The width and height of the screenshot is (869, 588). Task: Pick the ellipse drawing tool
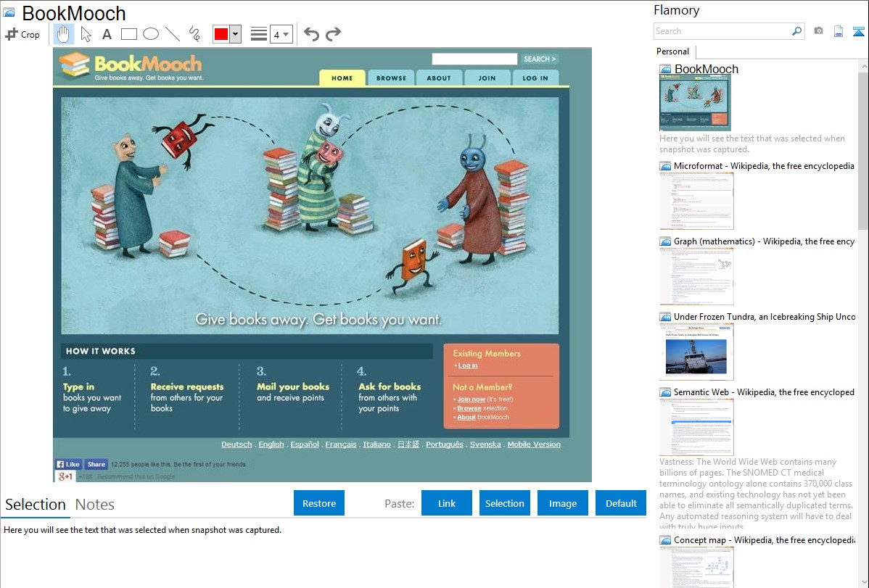pyautogui.click(x=151, y=34)
